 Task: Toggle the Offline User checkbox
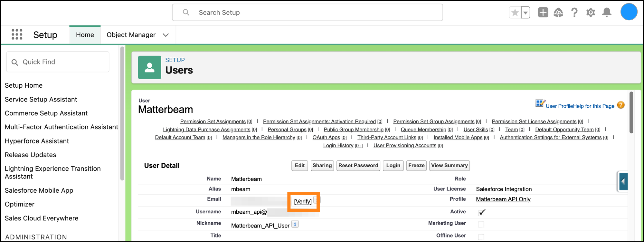[x=481, y=237]
